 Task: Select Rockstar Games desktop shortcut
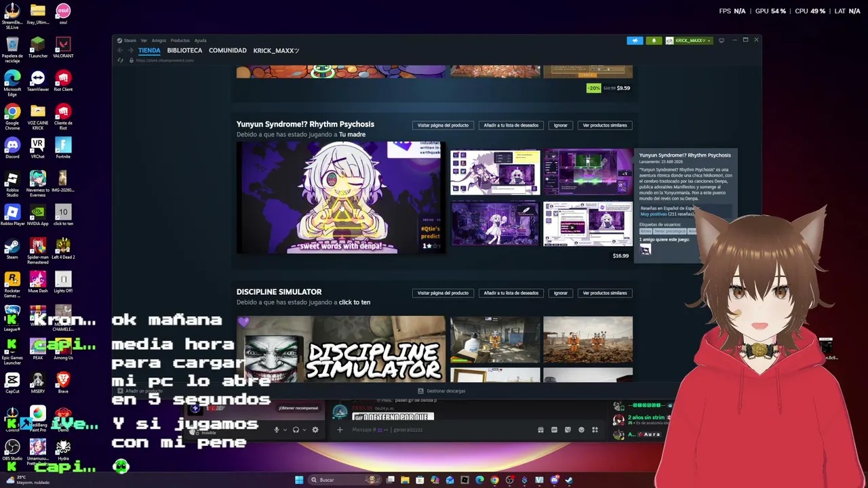(12, 284)
